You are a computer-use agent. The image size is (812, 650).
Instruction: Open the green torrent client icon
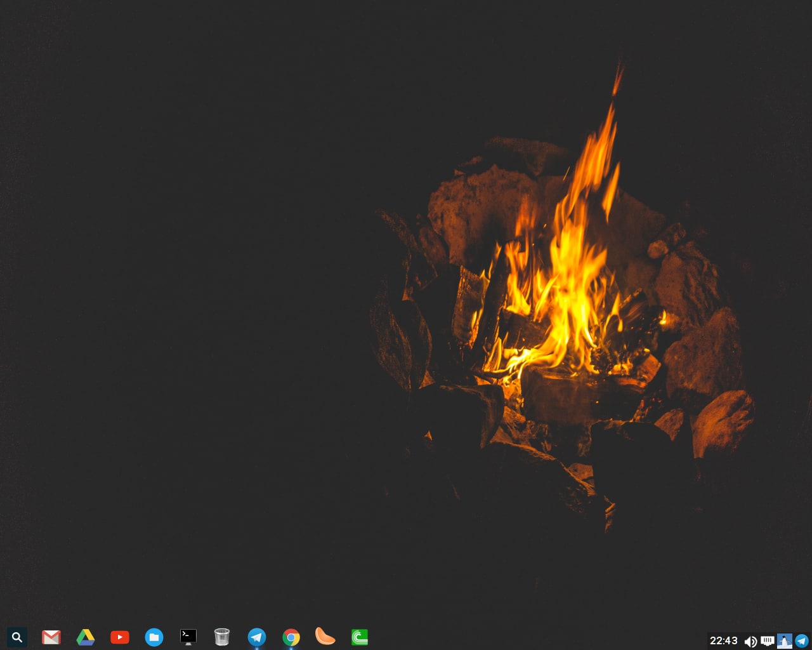360,637
